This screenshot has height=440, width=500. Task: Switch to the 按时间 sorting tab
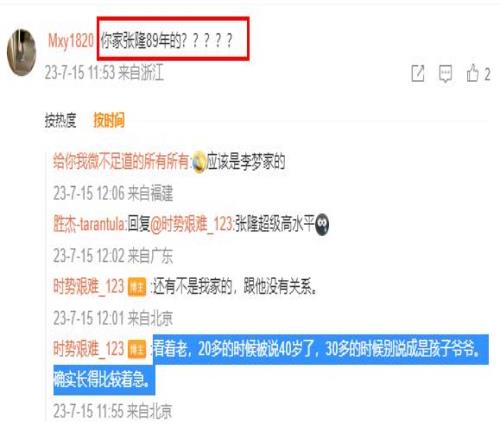(x=109, y=120)
